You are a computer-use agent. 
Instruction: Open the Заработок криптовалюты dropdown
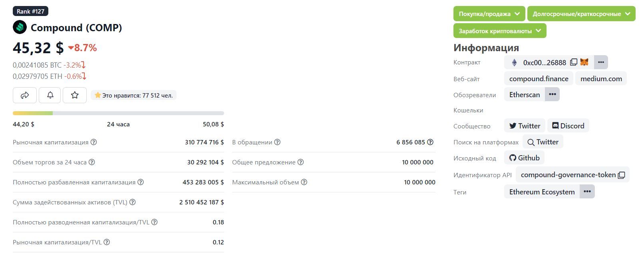[500, 31]
